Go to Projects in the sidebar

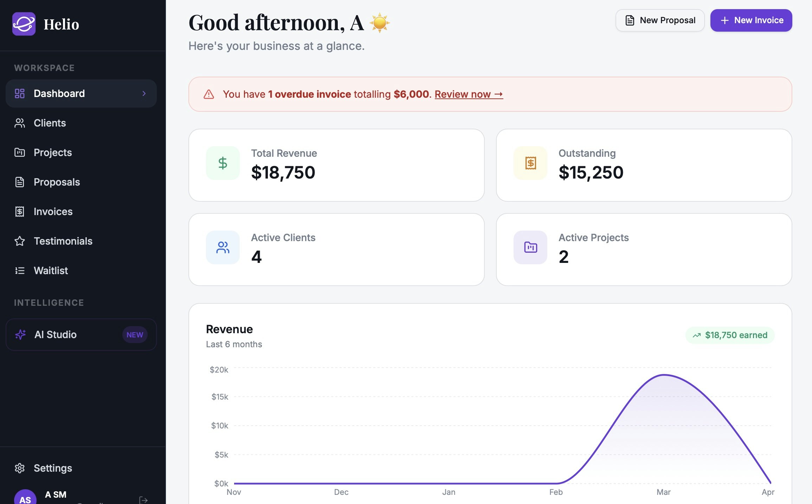52,153
